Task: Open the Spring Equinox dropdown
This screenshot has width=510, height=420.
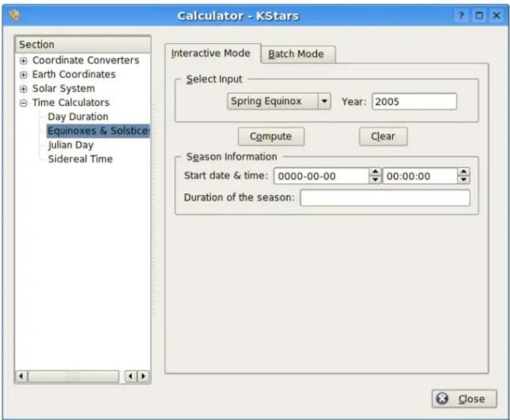Action: point(279,102)
